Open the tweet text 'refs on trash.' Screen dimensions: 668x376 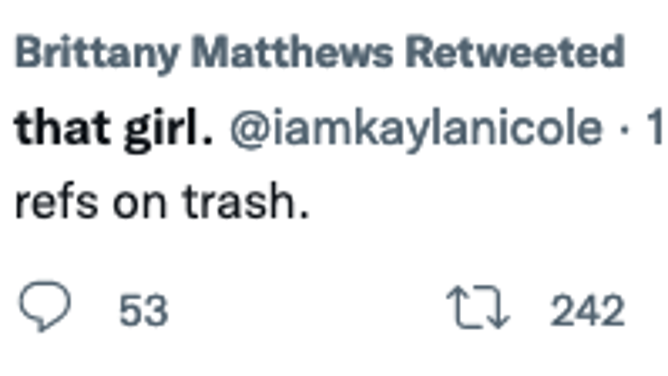[x=162, y=202]
